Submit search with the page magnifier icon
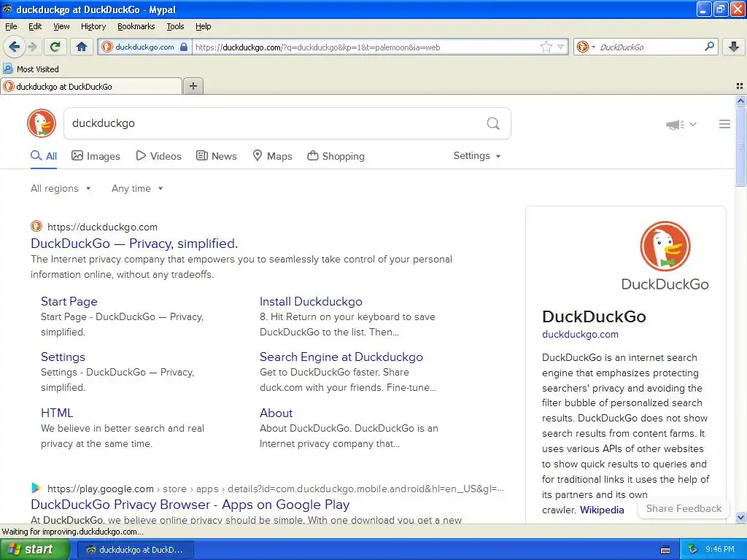This screenshot has width=747, height=560. coord(493,124)
